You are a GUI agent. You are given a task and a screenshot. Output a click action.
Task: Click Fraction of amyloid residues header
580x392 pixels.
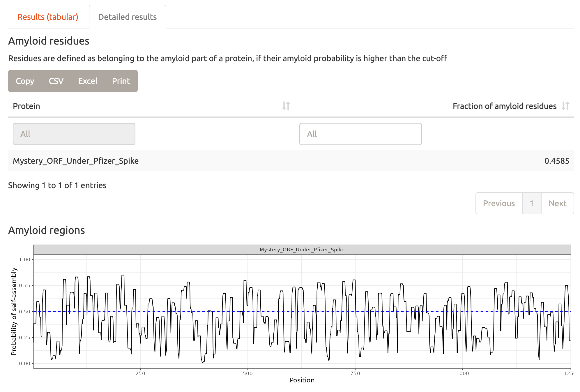coord(504,106)
